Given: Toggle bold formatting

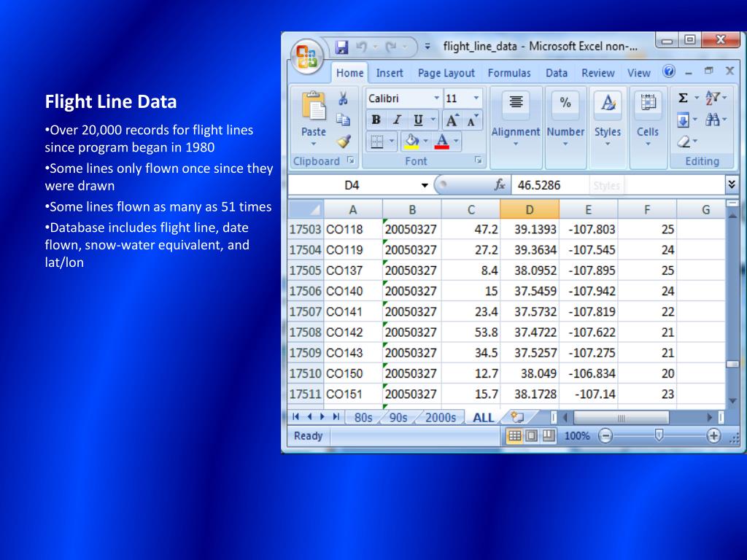Looking at the screenshot, I should (376, 120).
